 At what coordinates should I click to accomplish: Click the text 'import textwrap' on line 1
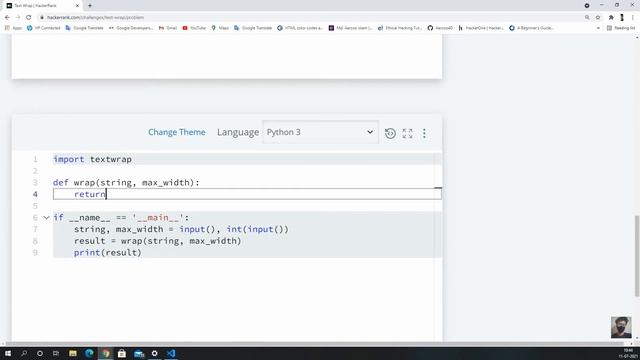pos(92,159)
